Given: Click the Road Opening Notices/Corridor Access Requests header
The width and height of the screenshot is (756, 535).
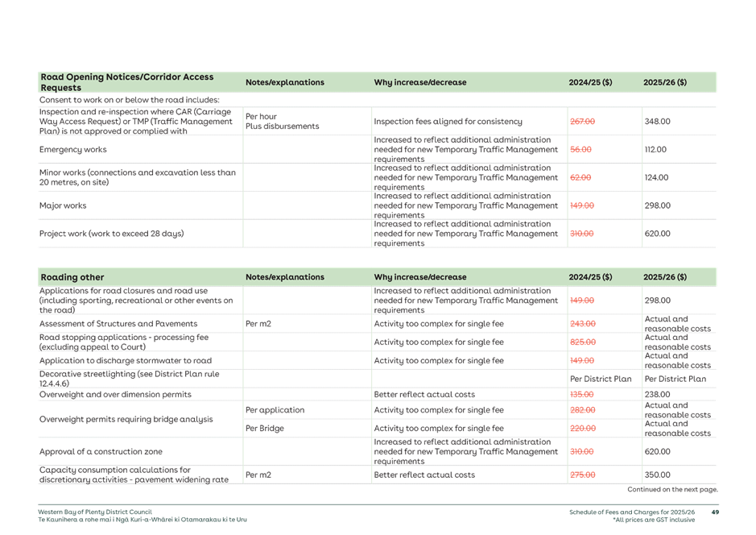Looking at the screenshot, I should coord(126,82).
